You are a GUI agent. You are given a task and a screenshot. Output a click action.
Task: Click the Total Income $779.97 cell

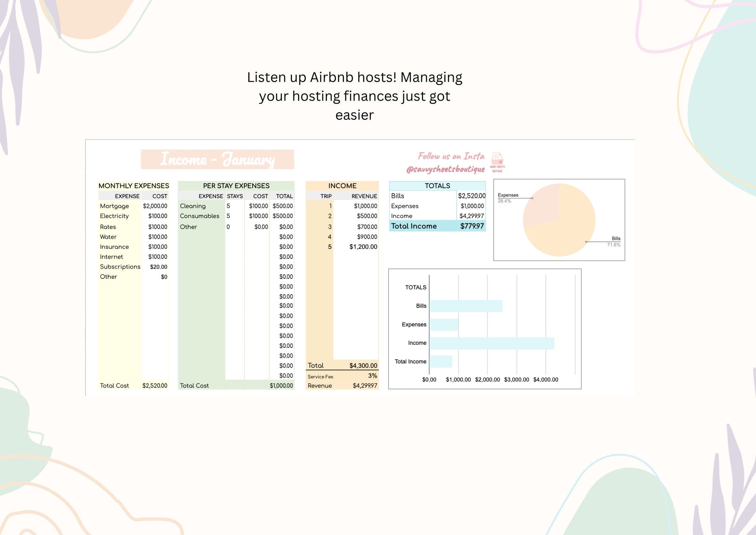point(472,226)
